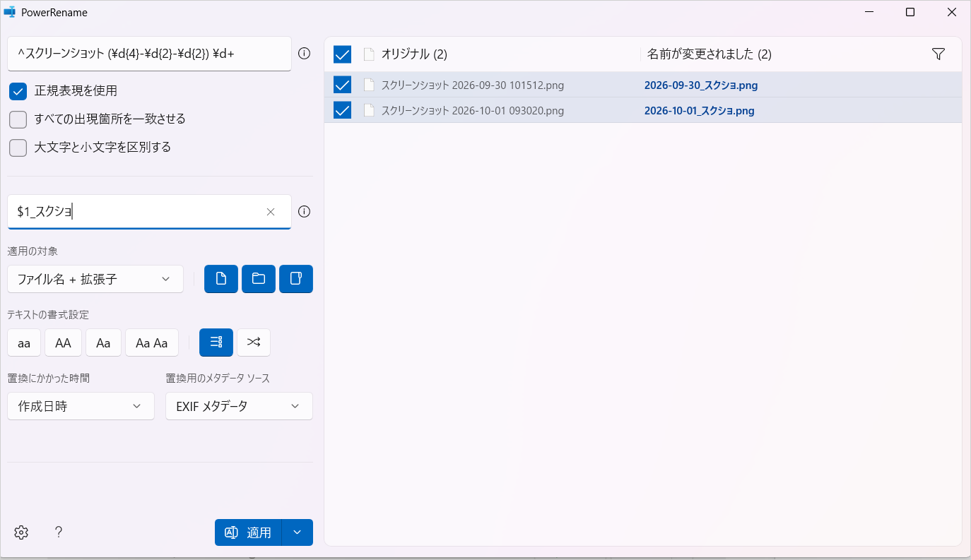The width and height of the screenshot is (971, 560).
Task: Click the file icon in the list header
Action: [x=368, y=54]
